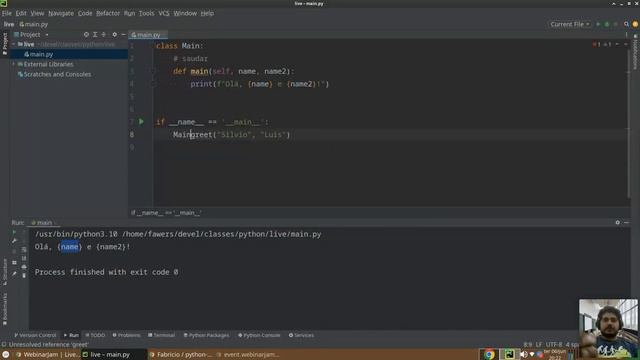This screenshot has width=640, height=360.
Task: Click the green Run button in top toolbar
Action: pyautogui.click(x=598, y=24)
